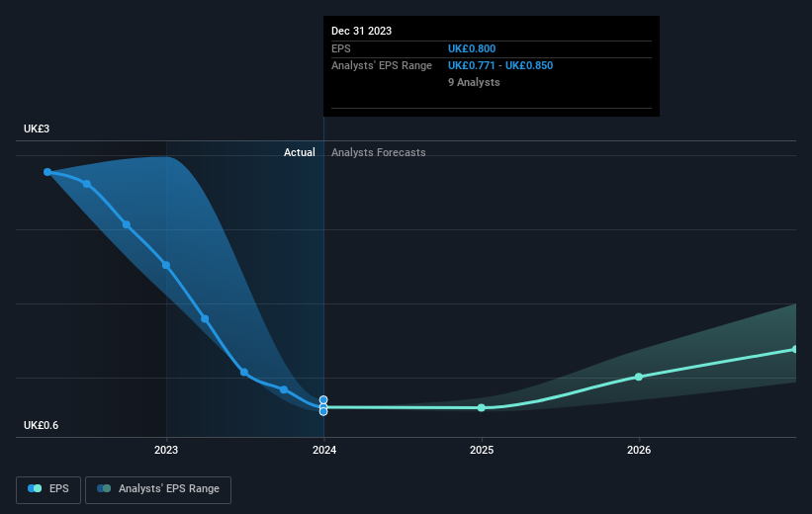The image size is (812, 514).
Task: Click the last EPS forecast point at right edge
Action: click(794, 349)
